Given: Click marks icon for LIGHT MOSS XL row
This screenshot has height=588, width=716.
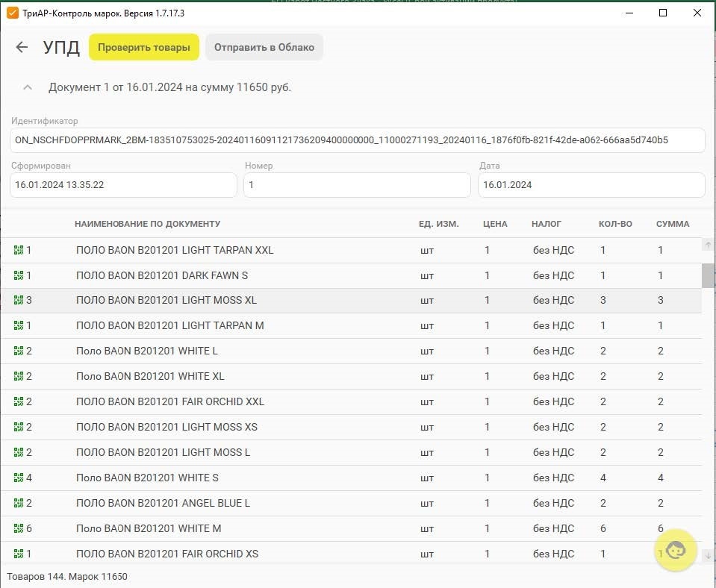Looking at the screenshot, I should coord(18,300).
